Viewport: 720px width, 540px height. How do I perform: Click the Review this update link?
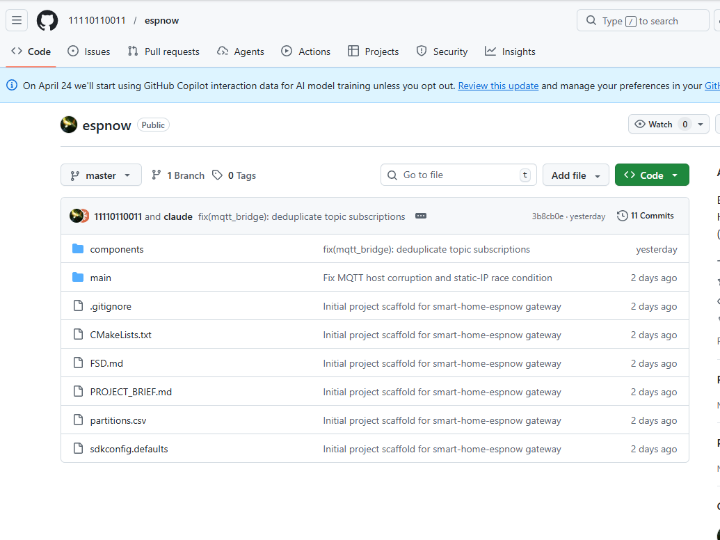[498, 86]
